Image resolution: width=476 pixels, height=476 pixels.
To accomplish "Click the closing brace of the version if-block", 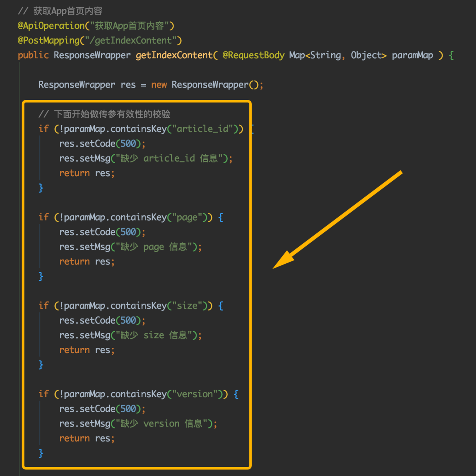I will tap(41, 453).
